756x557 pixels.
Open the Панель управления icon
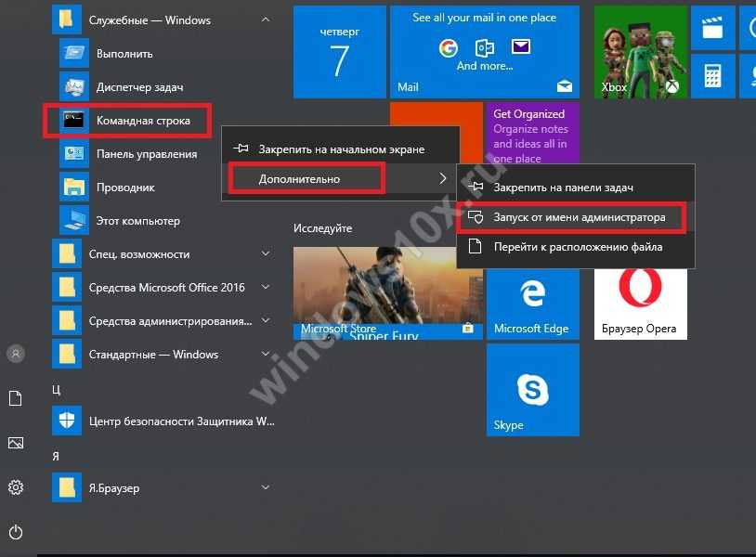click(73, 154)
